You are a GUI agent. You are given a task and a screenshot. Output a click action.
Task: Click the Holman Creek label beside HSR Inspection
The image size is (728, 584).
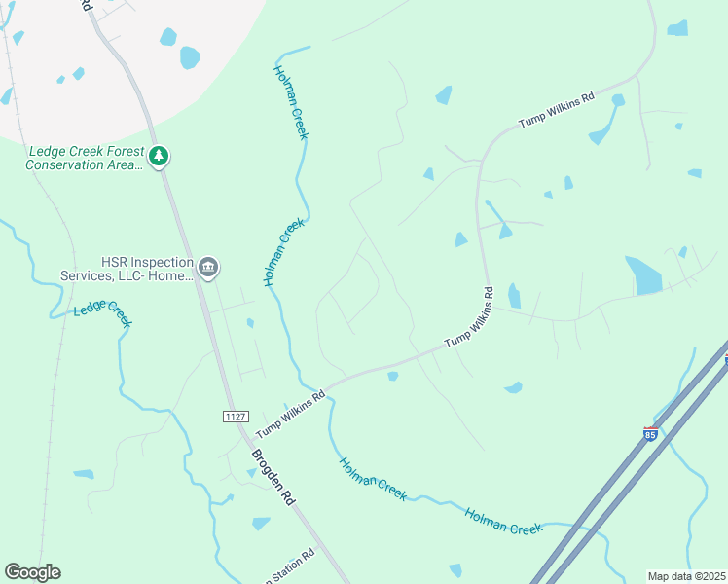point(284,252)
